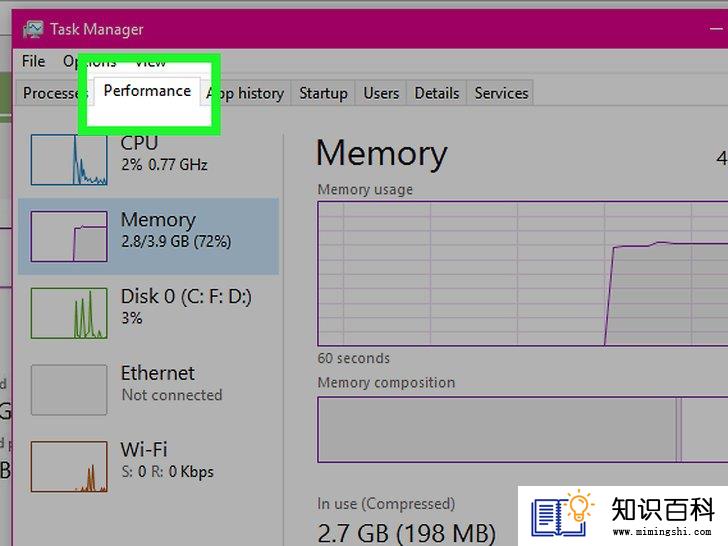Select the Memory mini graph thumbnail
The width and height of the screenshot is (728, 546).
point(69,236)
